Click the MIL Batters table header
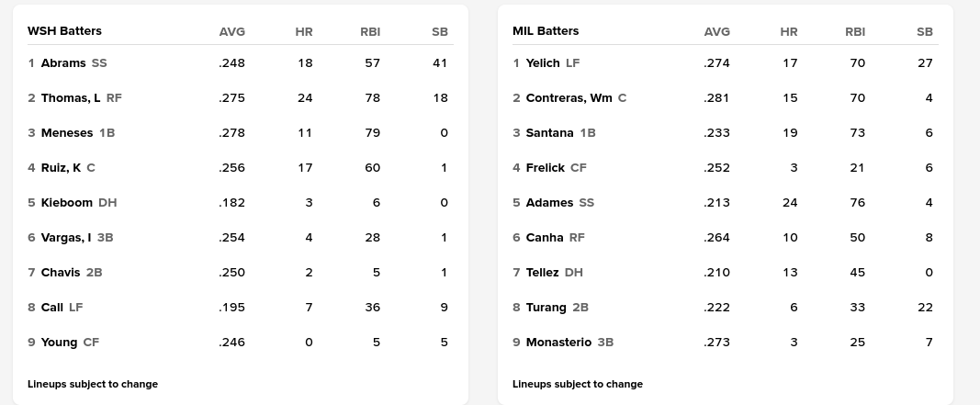980x405 pixels. (546, 31)
